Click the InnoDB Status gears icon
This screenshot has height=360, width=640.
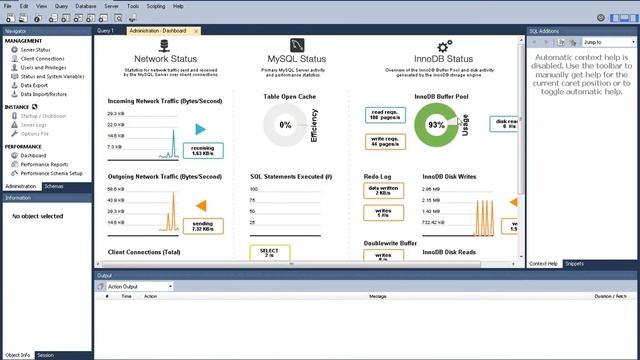[x=444, y=46]
